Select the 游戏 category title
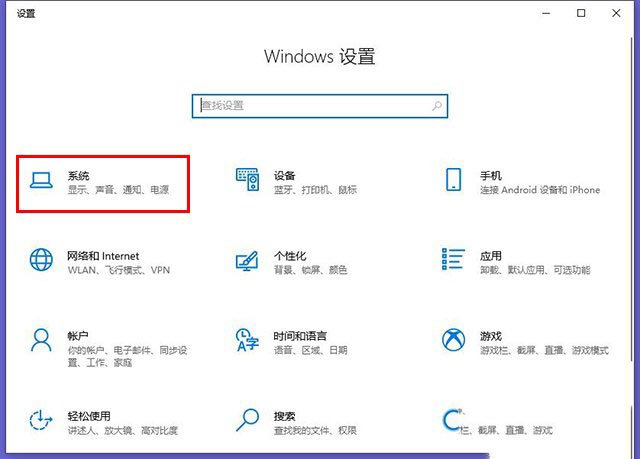Image resolution: width=640 pixels, height=459 pixels. click(x=491, y=336)
